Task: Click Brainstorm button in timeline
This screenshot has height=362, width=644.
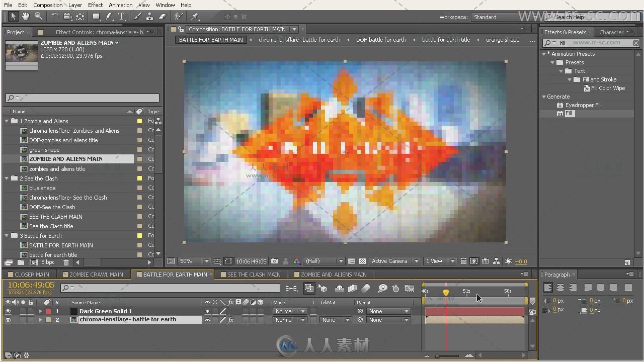Action: (x=382, y=288)
